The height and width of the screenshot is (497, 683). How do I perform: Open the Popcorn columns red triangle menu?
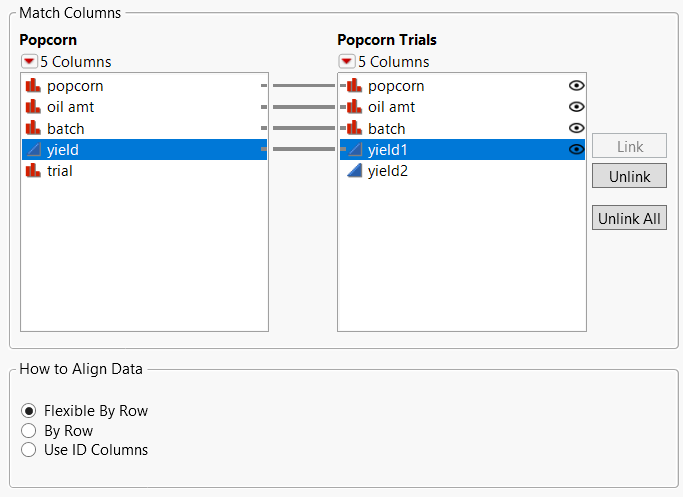[x=29, y=62]
